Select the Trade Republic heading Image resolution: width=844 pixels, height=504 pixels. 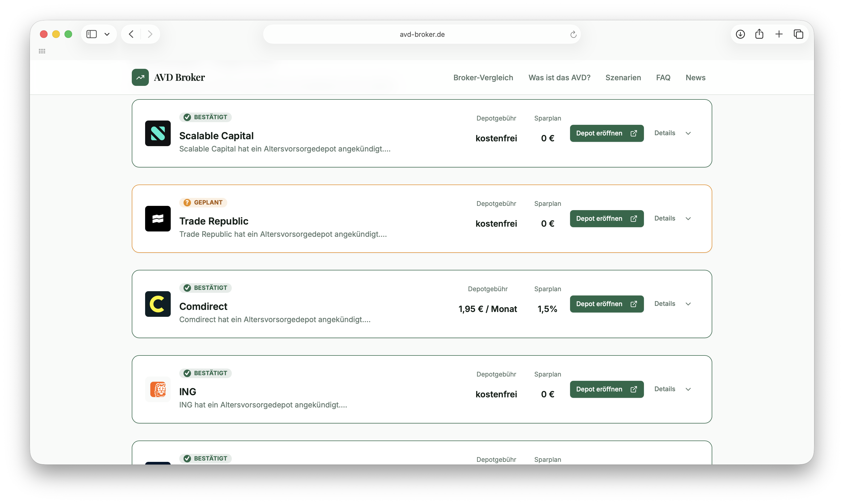[x=214, y=221]
